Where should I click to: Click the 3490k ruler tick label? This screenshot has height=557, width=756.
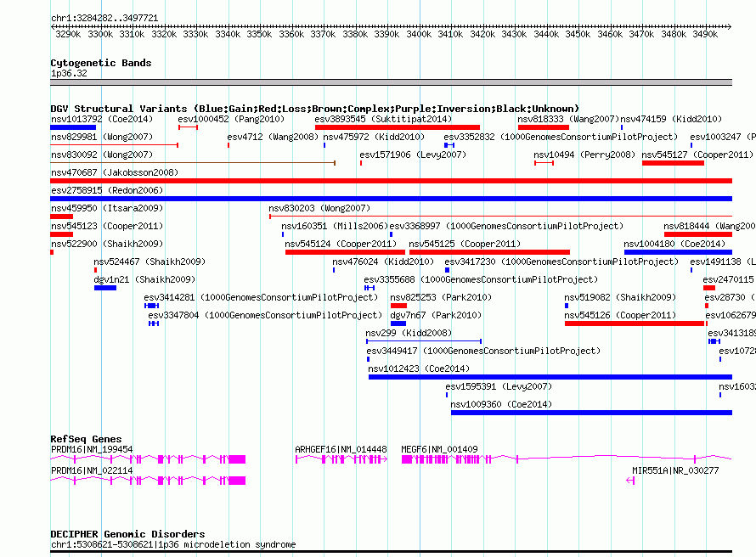[x=705, y=34]
